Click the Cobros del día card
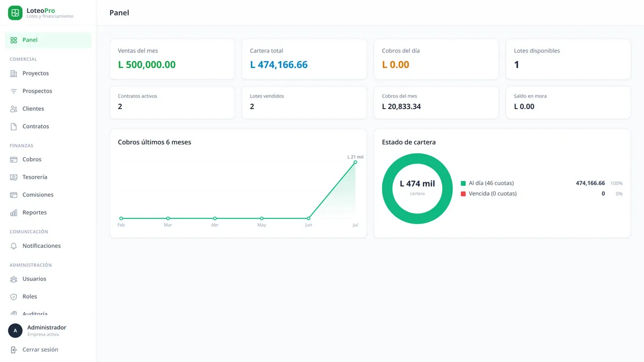Viewport: 644px width, 362px height. pos(436,59)
